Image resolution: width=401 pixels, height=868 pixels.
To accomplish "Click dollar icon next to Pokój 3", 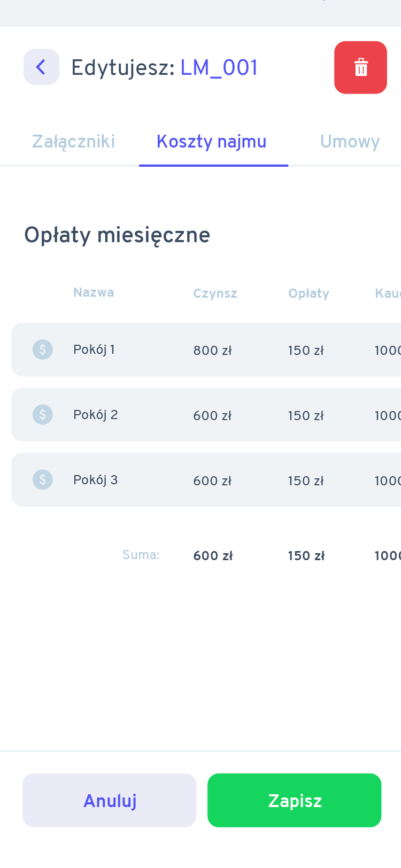I will [x=43, y=480].
